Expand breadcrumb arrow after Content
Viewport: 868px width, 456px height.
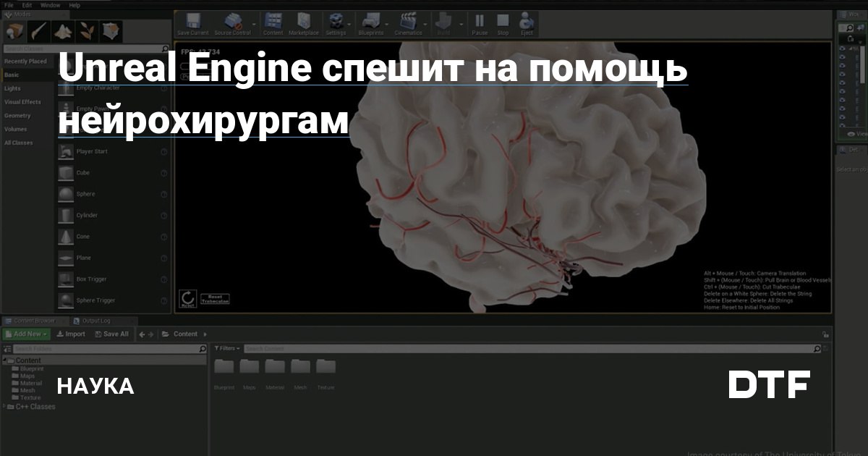click(x=205, y=334)
